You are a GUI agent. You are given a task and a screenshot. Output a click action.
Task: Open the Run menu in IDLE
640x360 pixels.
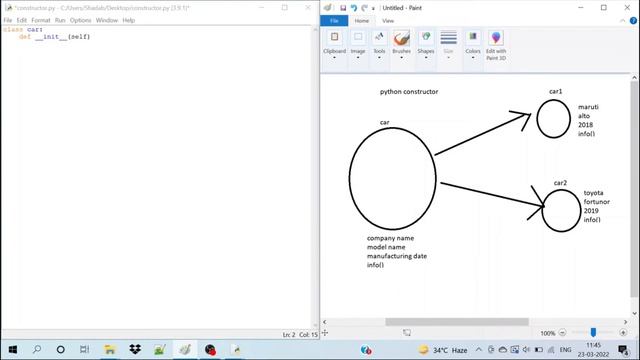(x=60, y=20)
